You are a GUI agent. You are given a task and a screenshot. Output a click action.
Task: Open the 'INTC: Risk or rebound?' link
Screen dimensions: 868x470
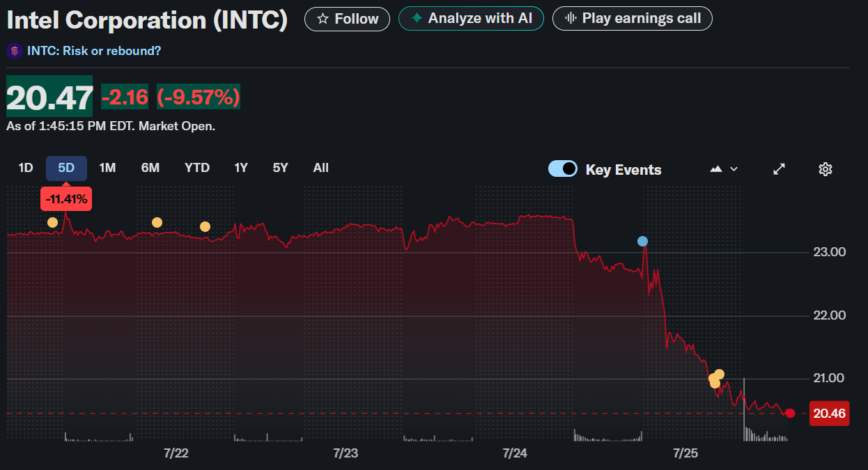coord(94,51)
